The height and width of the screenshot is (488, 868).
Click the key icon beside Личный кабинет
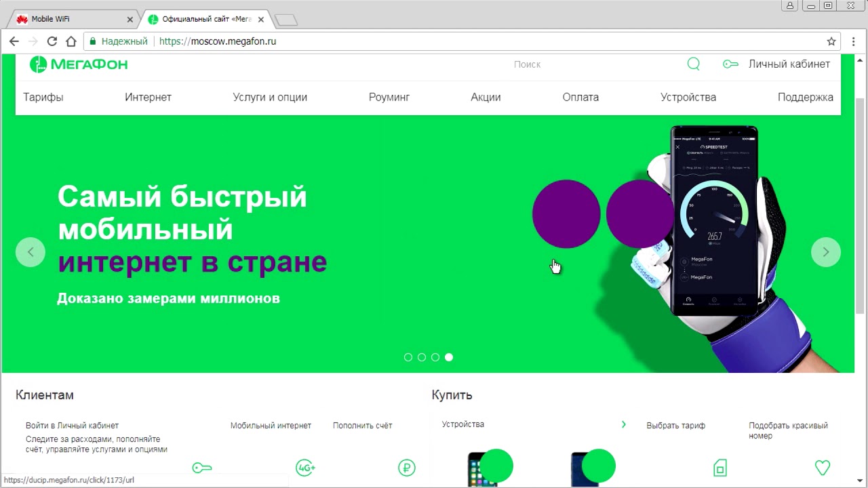(730, 64)
